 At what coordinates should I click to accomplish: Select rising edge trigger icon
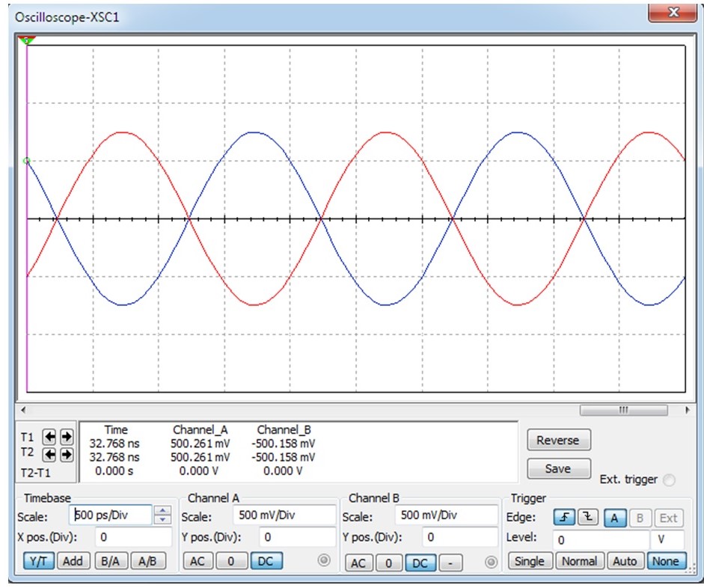point(563,518)
